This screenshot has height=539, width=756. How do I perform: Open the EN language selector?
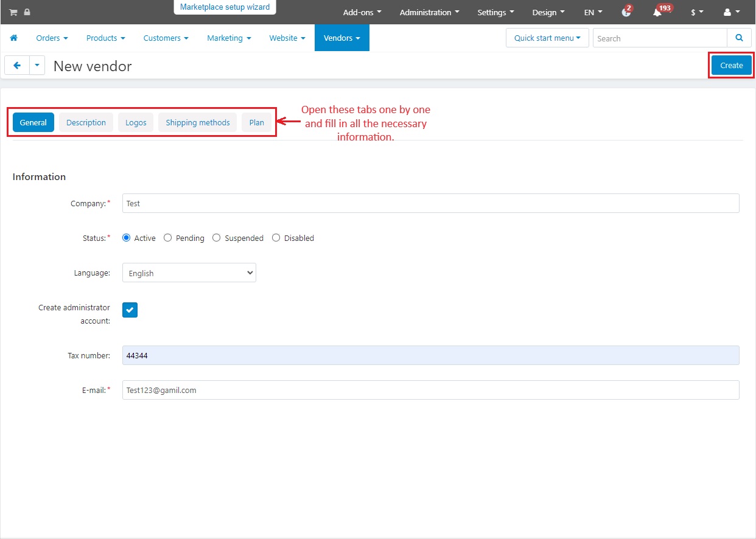tap(593, 12)
